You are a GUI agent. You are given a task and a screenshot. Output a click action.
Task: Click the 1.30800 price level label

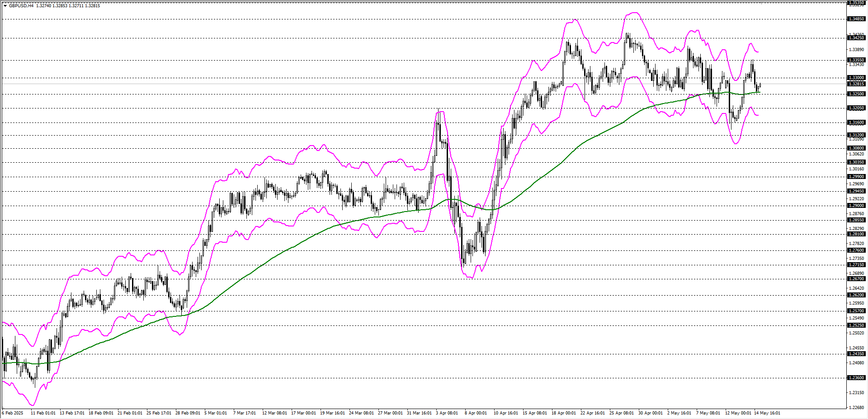856,148
